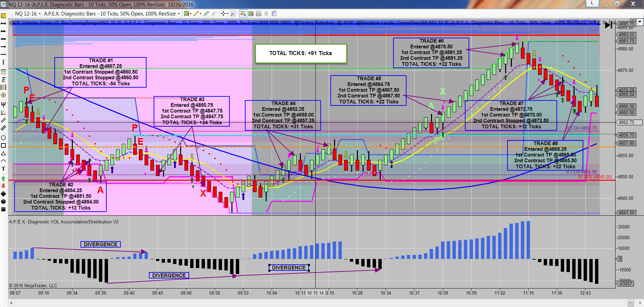Select the TRADE #1 annotation box
644x307 pixels.
tap(100, 72)
